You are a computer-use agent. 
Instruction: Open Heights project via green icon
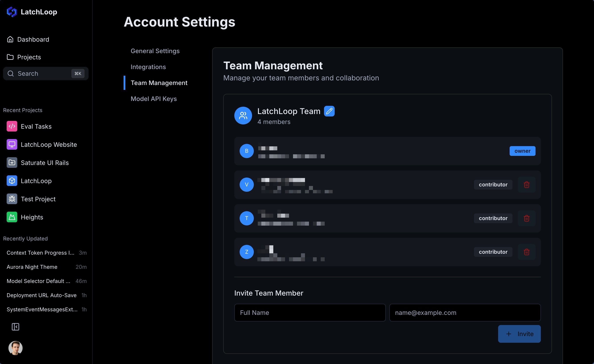click(12, 217)
